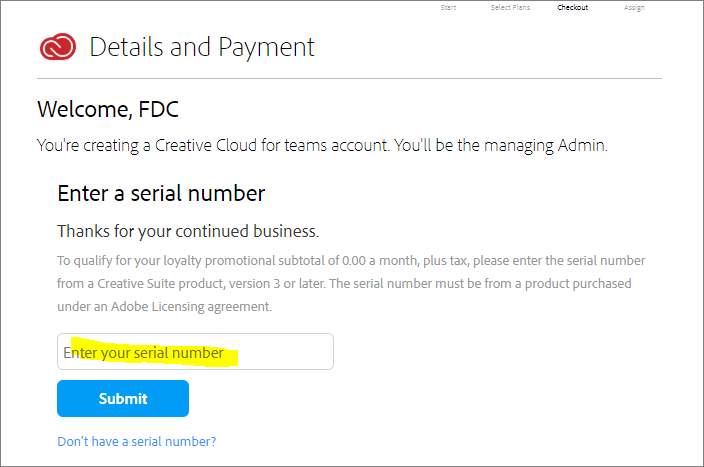Click the Details and Payment heading
The height and width of the screenshot is (467, 704).
click(202, 47)
